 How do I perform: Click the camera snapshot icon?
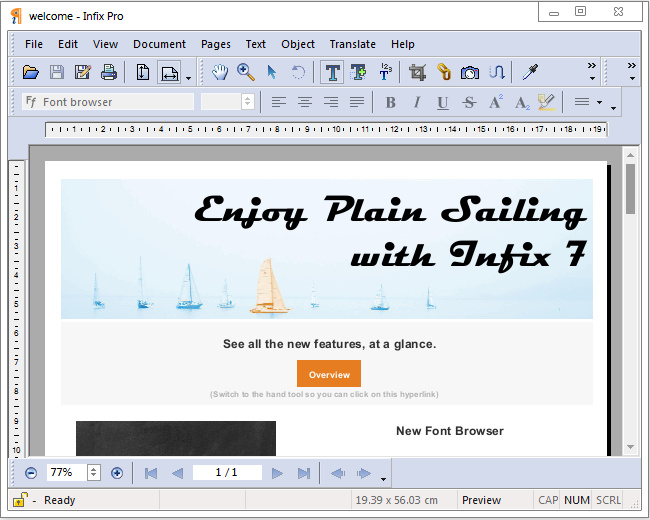[x=470, y=72]
